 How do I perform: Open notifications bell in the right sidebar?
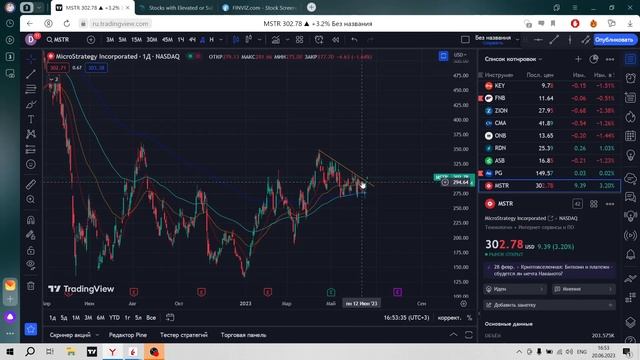630,255
